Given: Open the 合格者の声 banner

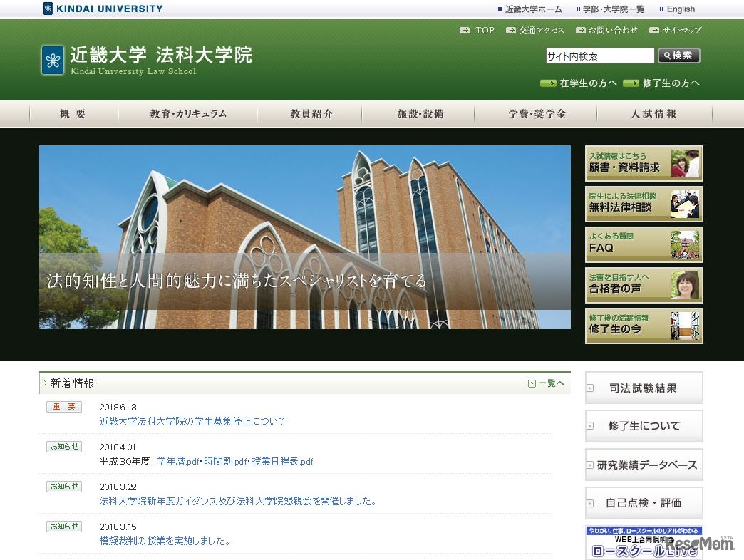Looking at the screenshot, I should pos(643,285).
